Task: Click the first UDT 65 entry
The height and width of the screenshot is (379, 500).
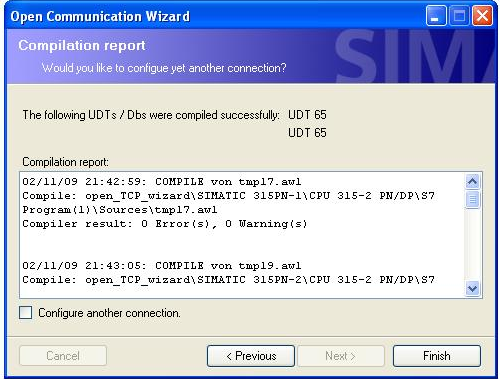Action: tap(307, 115)
